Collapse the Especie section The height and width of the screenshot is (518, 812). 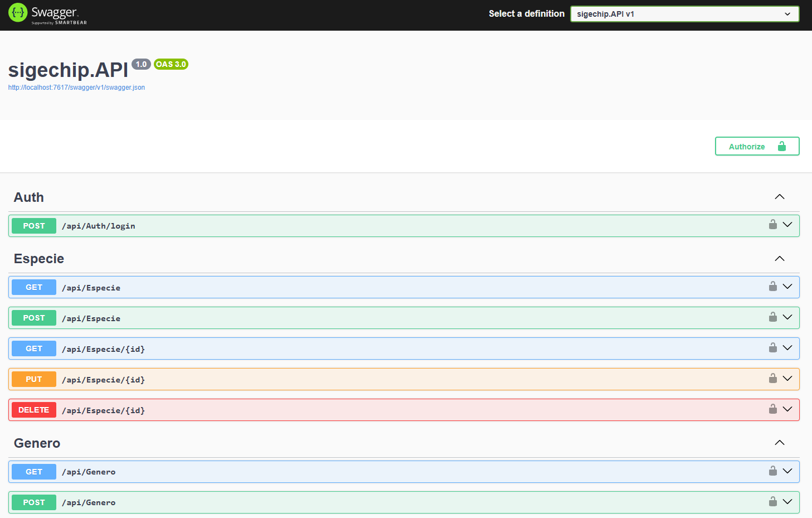[779, 258]
